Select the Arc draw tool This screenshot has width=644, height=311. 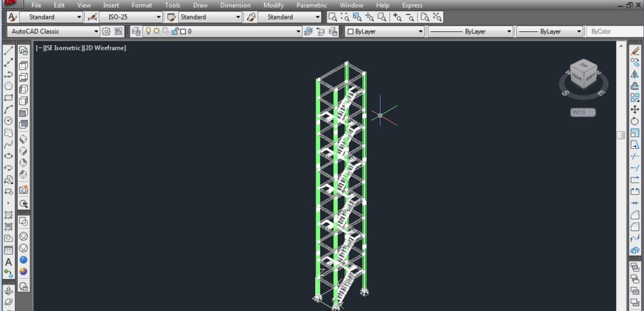point(9,109)
